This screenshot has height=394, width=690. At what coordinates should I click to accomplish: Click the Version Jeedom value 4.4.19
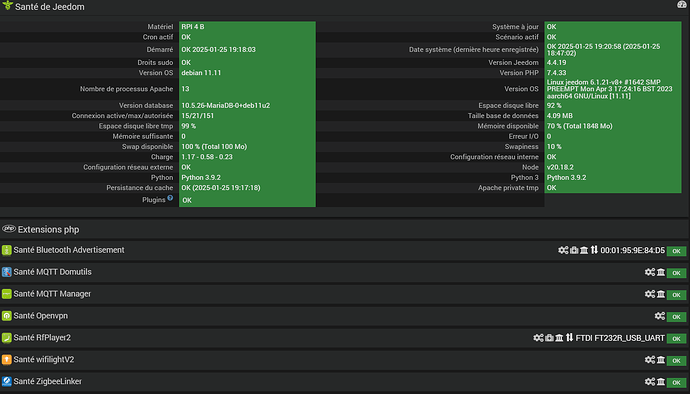pyautogui.click(x=556, y=63)
